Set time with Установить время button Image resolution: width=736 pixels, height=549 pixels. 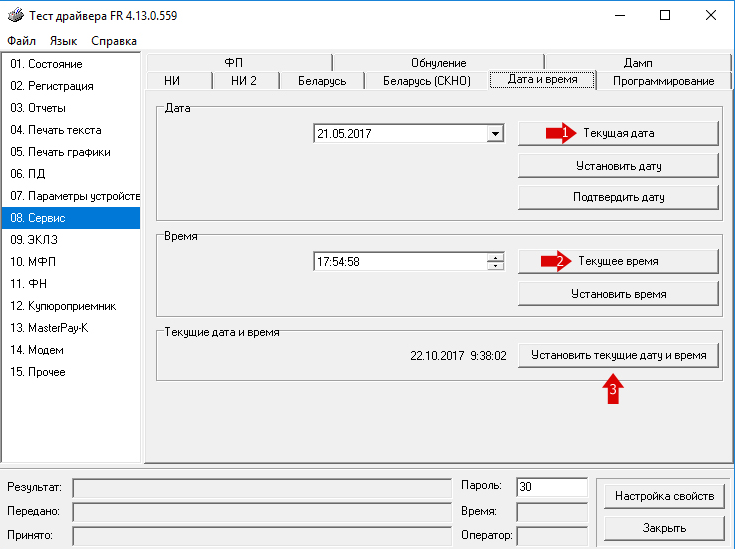click(x=618, y=294)
